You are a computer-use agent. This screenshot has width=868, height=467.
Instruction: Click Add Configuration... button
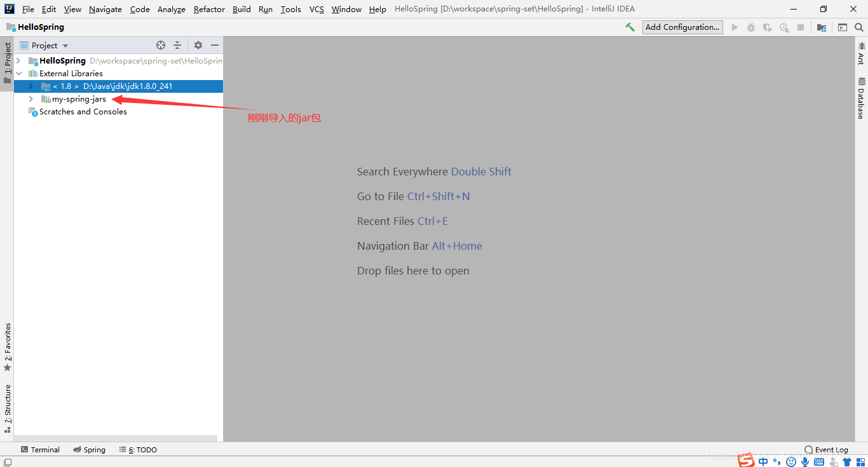coord(682,27)
